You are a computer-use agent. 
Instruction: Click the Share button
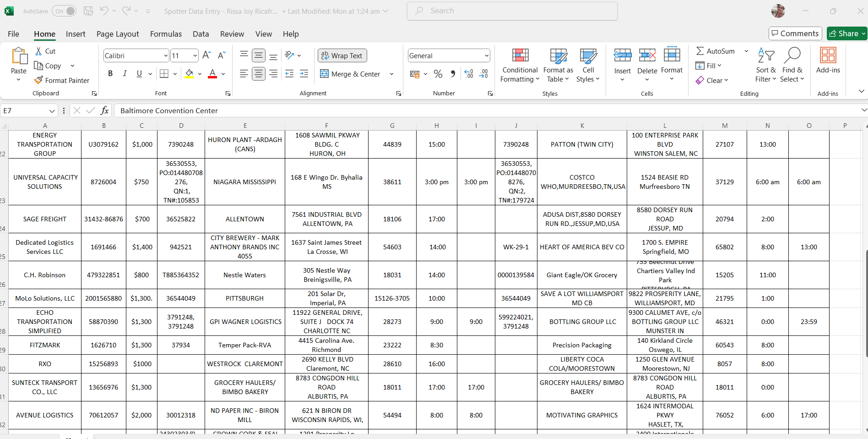tap(846, 33)
